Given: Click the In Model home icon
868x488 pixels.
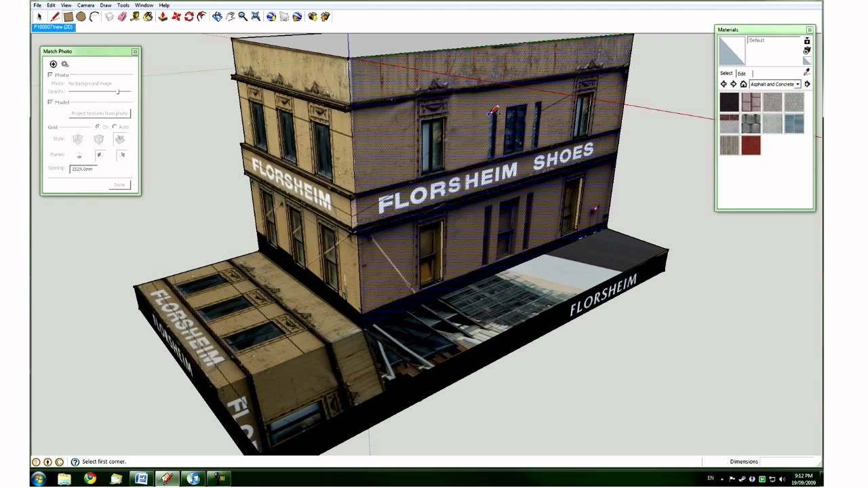Looking at the screenshot, I should pyautogui.click(x=743, y=84).
